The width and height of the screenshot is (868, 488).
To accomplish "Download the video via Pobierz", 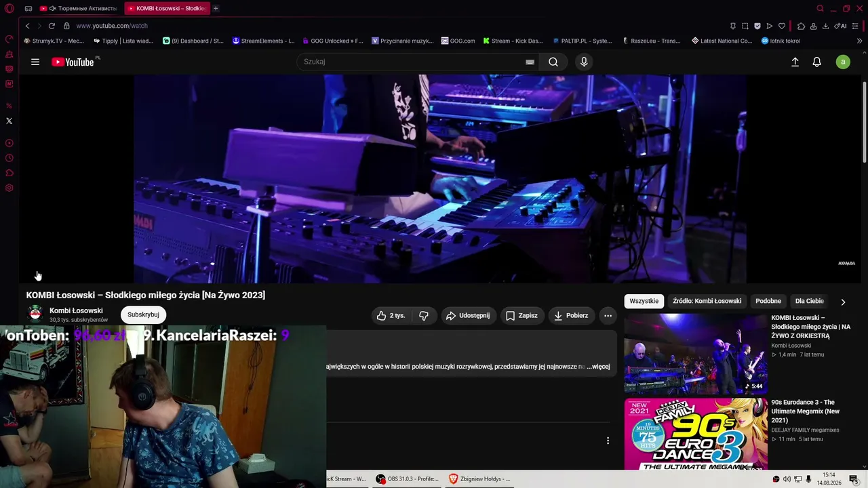I will coord(571,315).
